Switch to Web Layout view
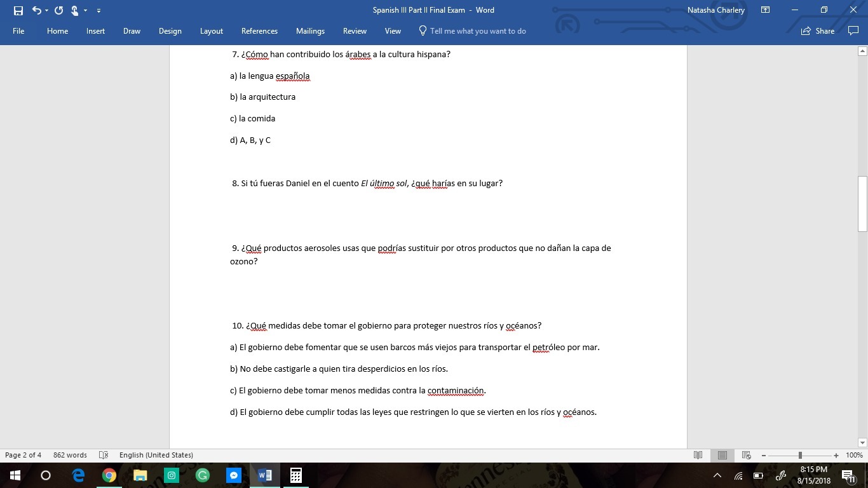Viewport: 868px width, 488px height. click(747, 455)
